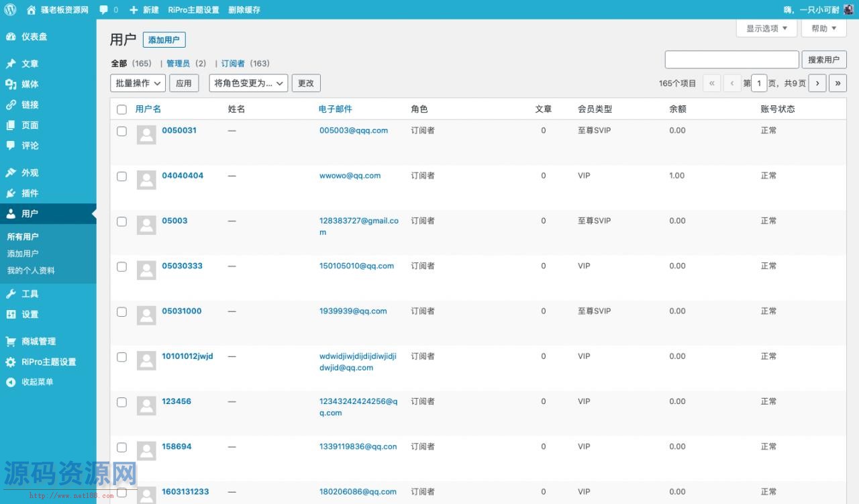The image size is (859, 504).
Task: Click the Posts pushpin icon
Action: [11, 64]
